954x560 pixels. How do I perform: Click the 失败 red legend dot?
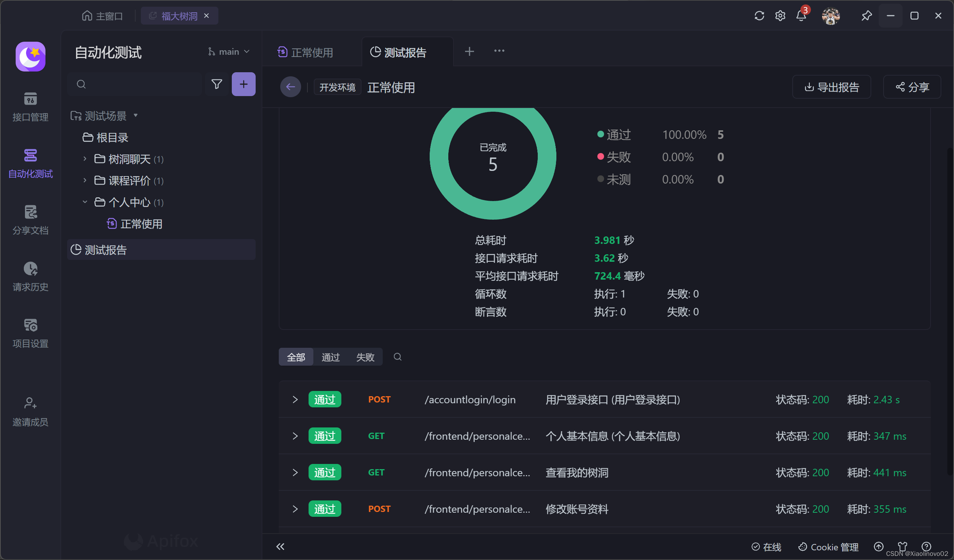point(600,156)
